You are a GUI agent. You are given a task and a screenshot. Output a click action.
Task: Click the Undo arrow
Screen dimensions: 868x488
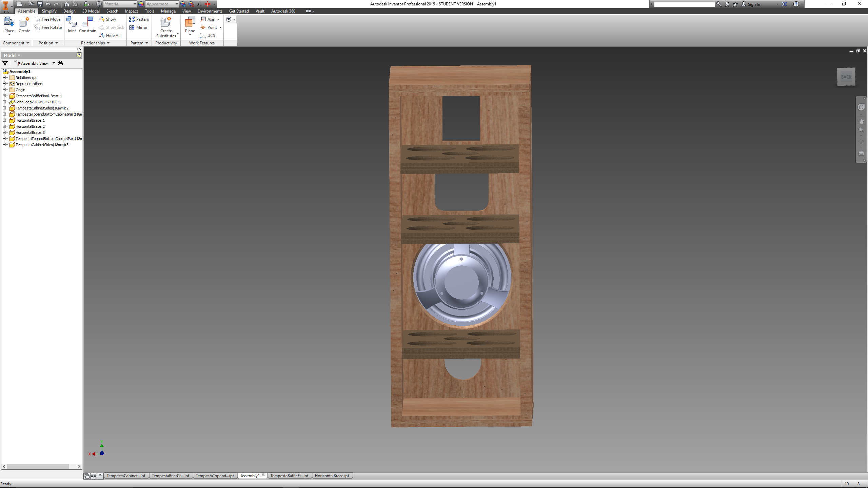[x=48, y=4]
